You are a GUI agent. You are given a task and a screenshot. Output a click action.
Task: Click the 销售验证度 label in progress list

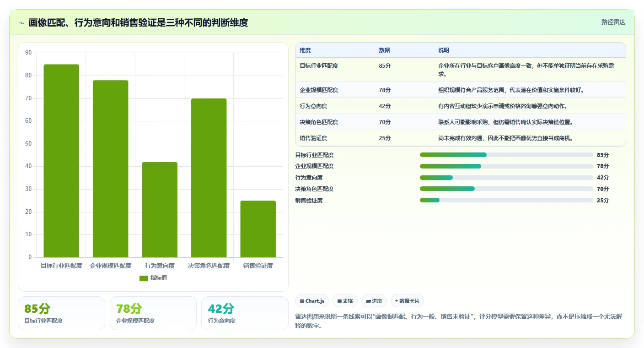pyautogui.click(x=309, y=200)
